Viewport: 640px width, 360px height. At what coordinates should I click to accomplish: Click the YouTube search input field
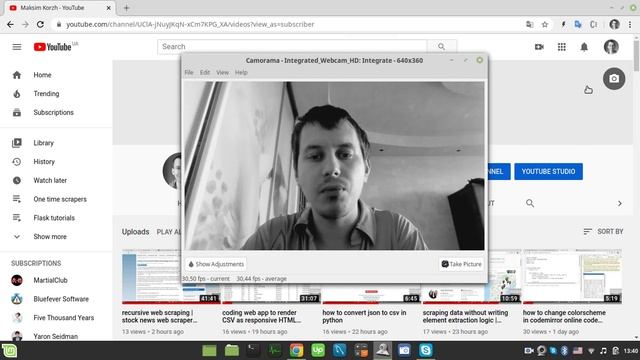click(x=292, y=47)
